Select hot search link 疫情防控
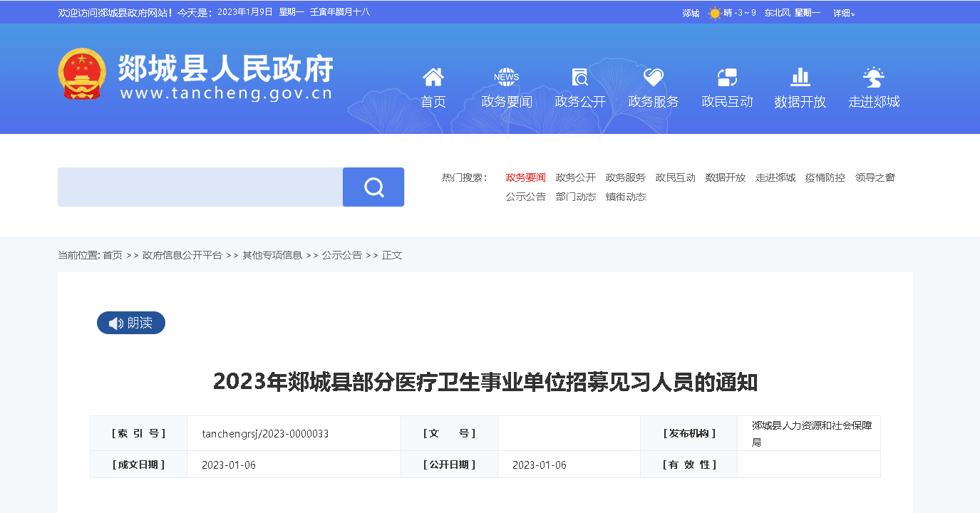980x513 pixels. point(825,177)
